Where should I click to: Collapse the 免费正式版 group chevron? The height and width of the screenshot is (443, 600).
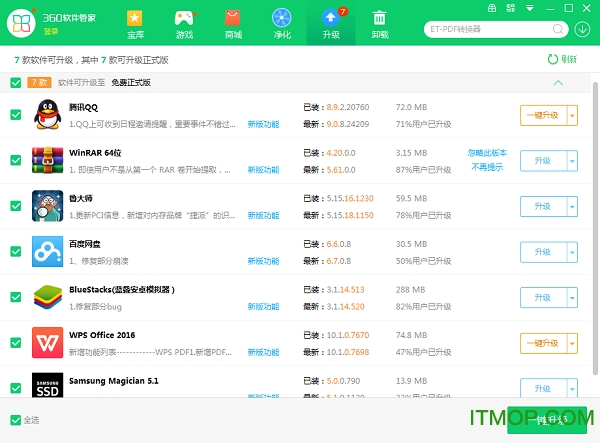point(558,83)
